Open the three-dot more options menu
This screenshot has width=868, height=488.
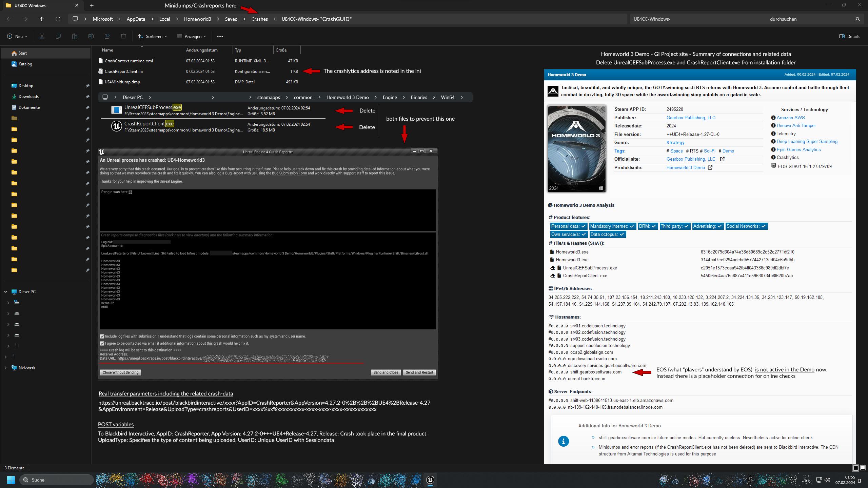tap(220, 36)
